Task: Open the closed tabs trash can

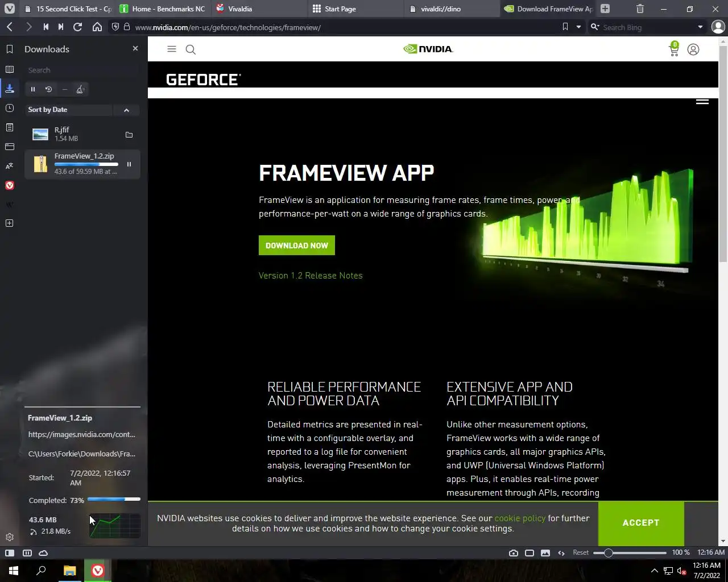Action: coord(640,9)
